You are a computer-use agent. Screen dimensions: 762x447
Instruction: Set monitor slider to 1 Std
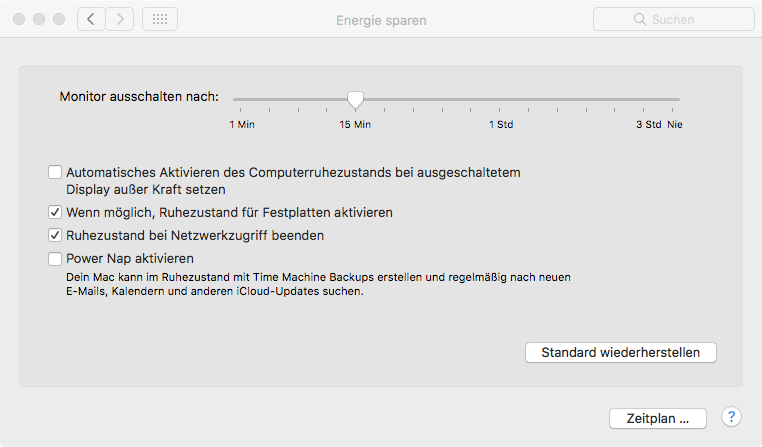pyautogui.click(x=501, y=100)
